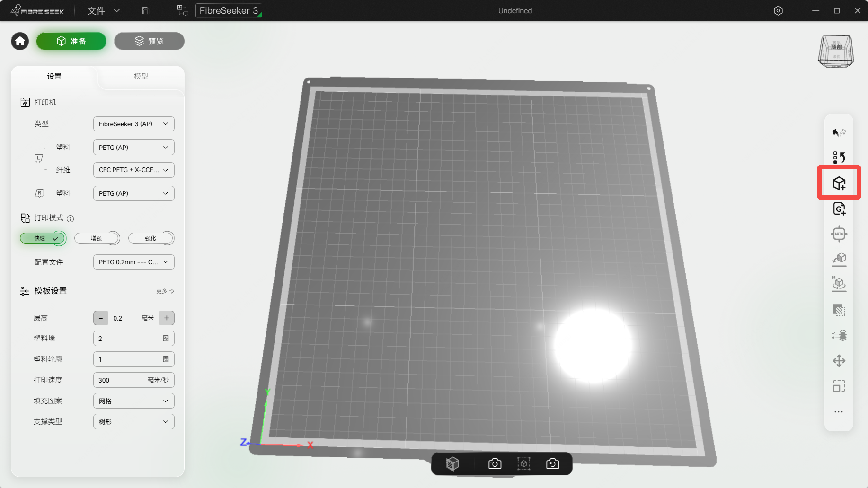This screenshot has width=868, height=488.
Task: Select the 快速 print mode
Action: pos(43,238)
